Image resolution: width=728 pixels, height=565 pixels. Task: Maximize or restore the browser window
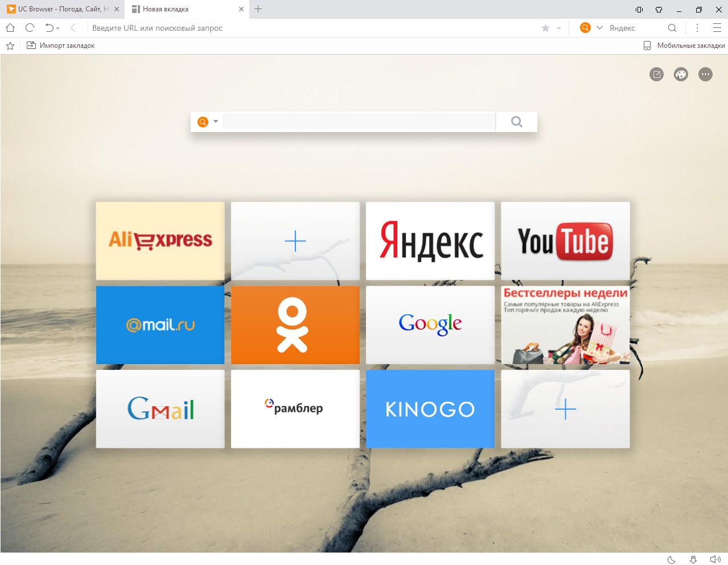pyautogui.click(x=699, y=9)
